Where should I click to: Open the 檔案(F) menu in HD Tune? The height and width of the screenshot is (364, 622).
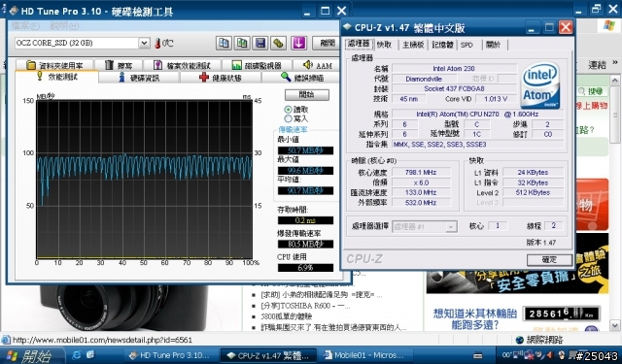coord(26,26)
